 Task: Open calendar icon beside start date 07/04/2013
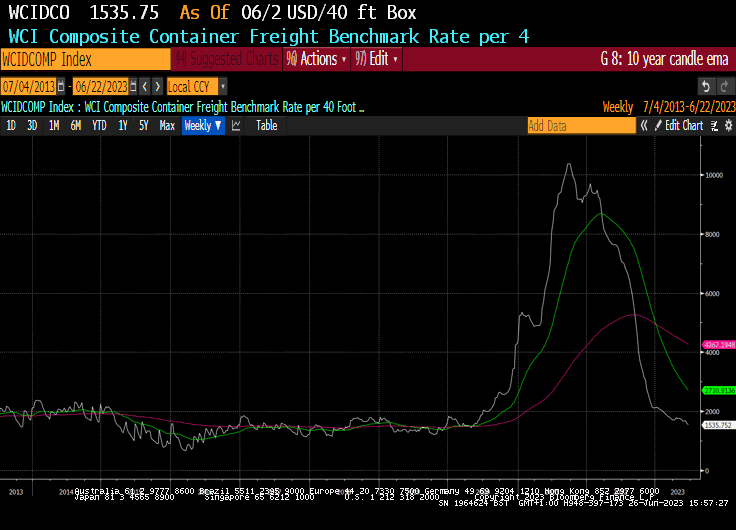point(61,87)
